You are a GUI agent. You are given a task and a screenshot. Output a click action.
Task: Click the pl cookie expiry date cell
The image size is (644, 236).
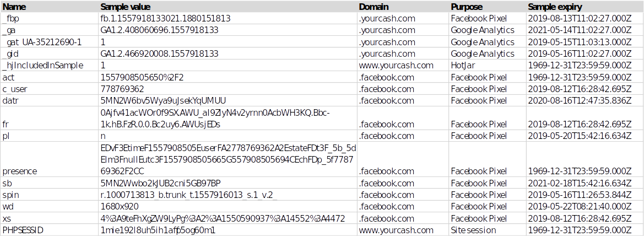(580, 136)
